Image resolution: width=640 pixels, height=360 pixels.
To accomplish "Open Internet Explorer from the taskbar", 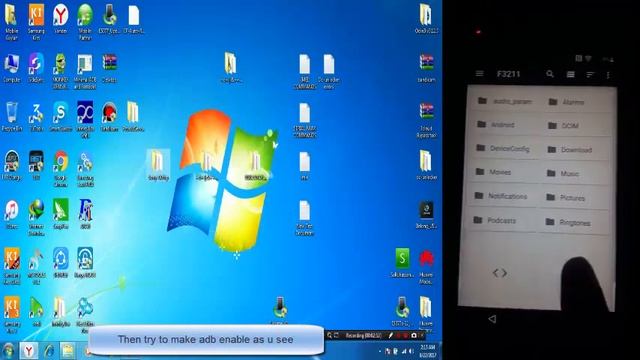I will click(x=49, y=351).
